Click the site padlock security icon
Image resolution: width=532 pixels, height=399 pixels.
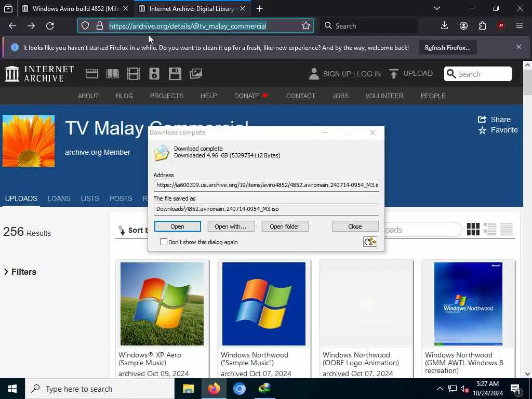(x=99, y=26)
